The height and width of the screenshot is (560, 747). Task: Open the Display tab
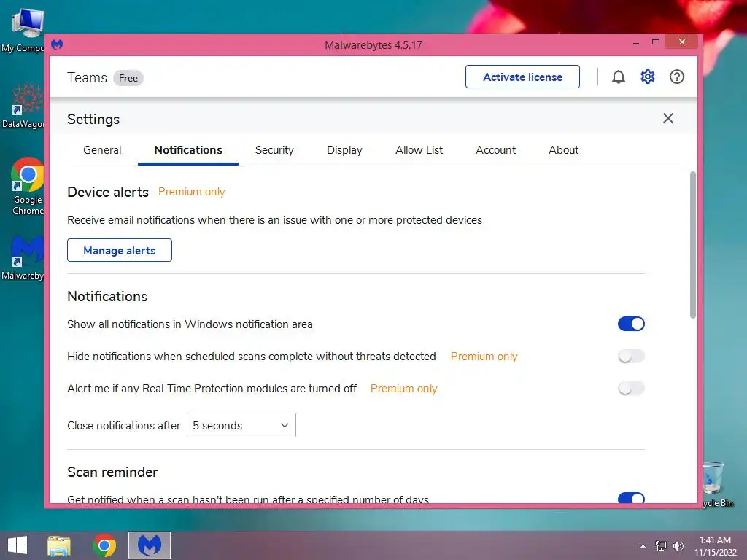coord(344,150)
